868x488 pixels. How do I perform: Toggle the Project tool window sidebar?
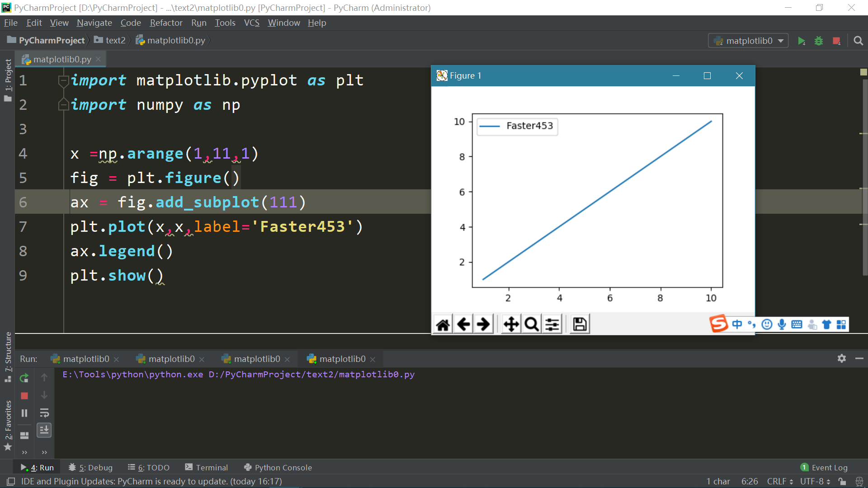8,79
